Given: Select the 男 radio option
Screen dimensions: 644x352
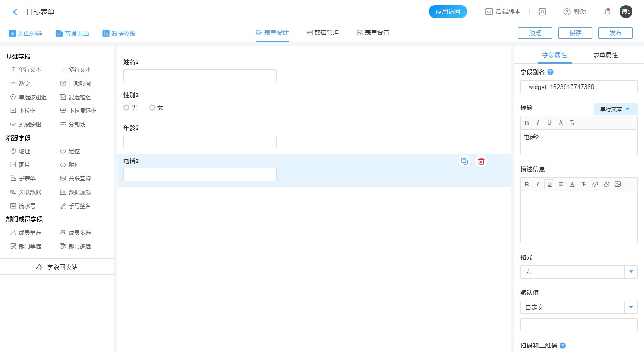Looking at the screenshot, I should click(x=126, y=107).
